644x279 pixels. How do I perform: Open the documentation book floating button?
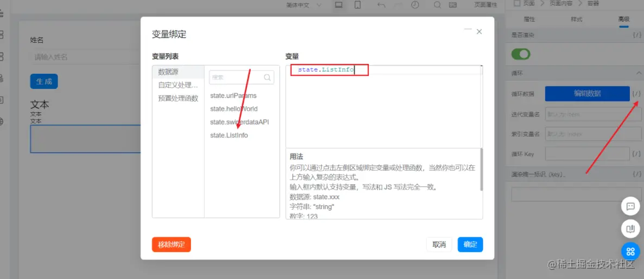pos(630,229)
